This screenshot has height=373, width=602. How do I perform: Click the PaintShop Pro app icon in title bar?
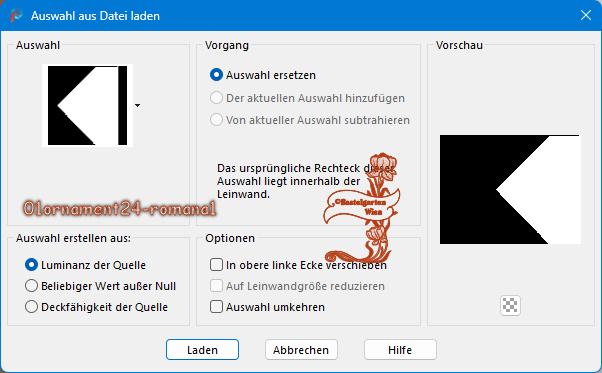(17, 16)
